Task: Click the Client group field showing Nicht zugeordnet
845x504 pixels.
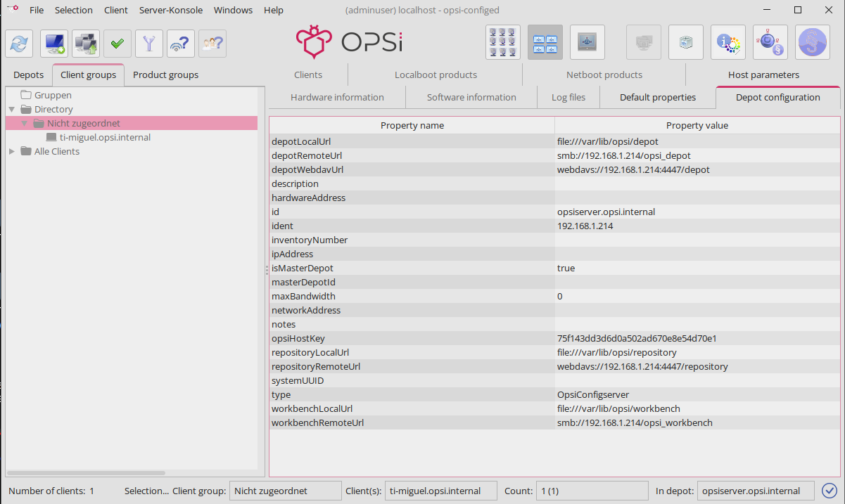Action: (286, 491)
